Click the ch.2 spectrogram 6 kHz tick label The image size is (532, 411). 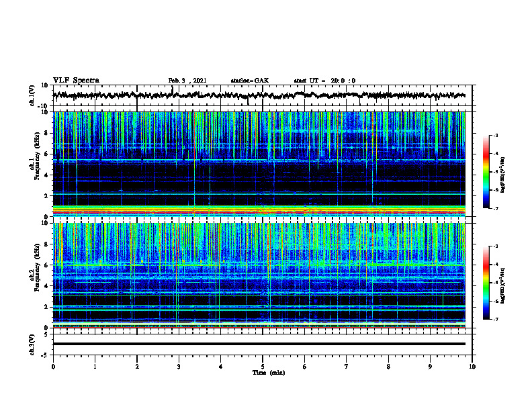[47, 265]
